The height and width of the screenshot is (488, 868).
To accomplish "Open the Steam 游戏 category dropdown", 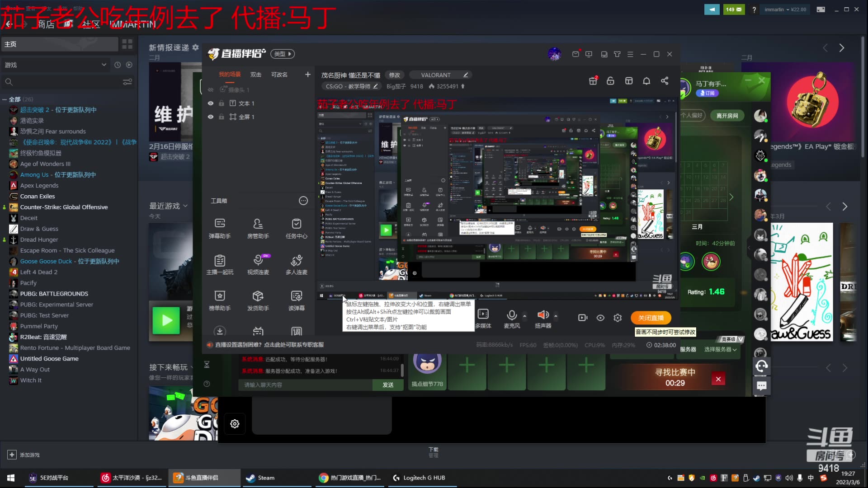I will click(56, 65).
